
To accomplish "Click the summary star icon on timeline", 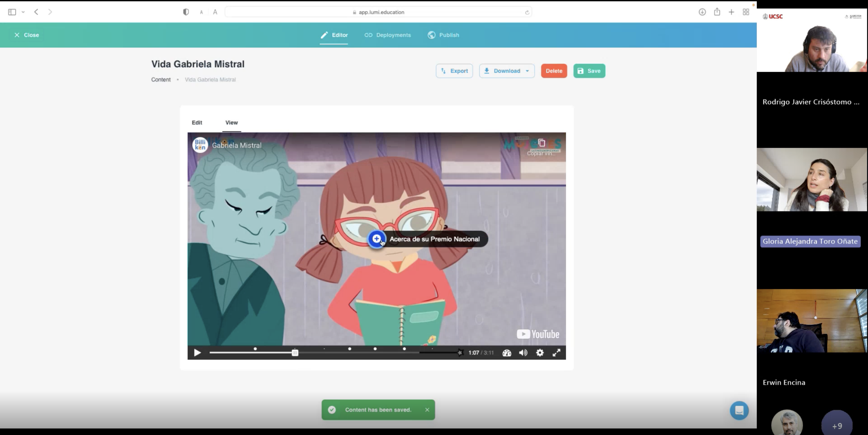I will pos(460,352).
